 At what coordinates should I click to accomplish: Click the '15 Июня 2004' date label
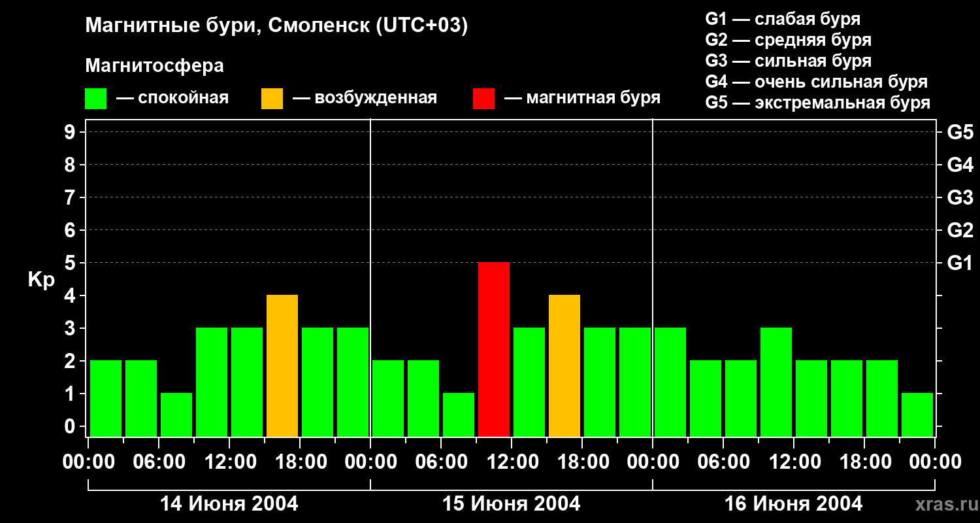512,504
